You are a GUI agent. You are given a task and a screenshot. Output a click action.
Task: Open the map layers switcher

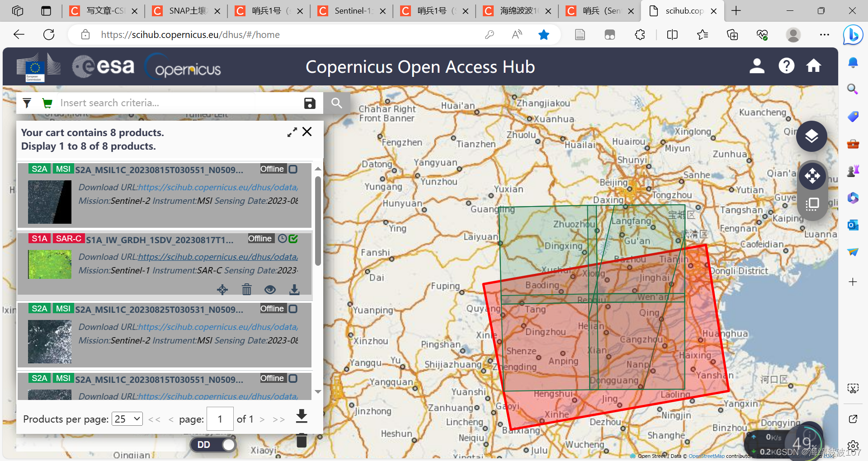pos(812,136)
